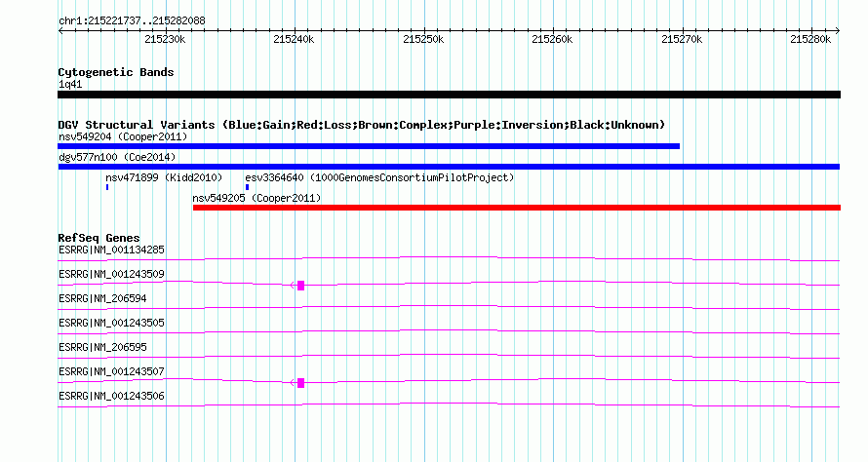The width and height of the screenshot is (868, 462).
Task: Click the right arrow end of the ruler
Action: [x=838, y=31]
